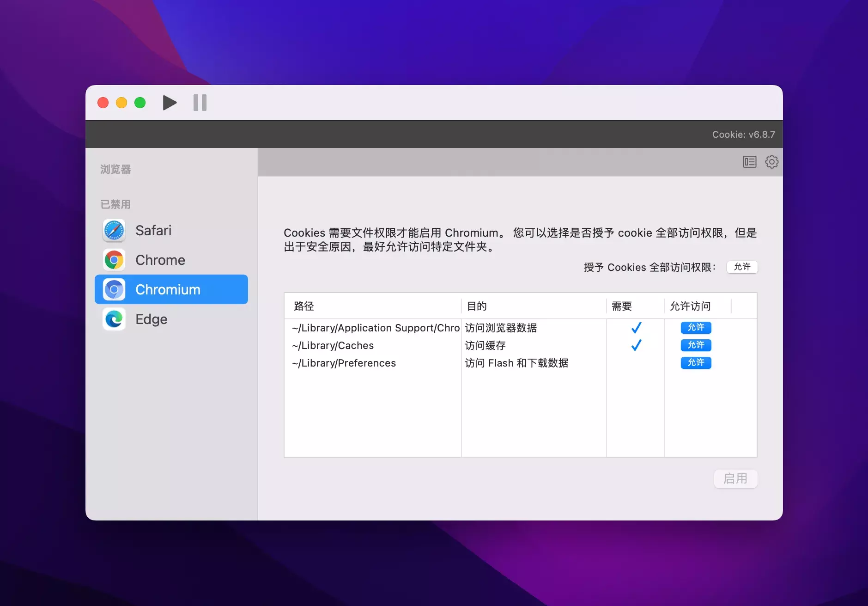Toggle the list view sidebar icon

click(x=749, y=162)
